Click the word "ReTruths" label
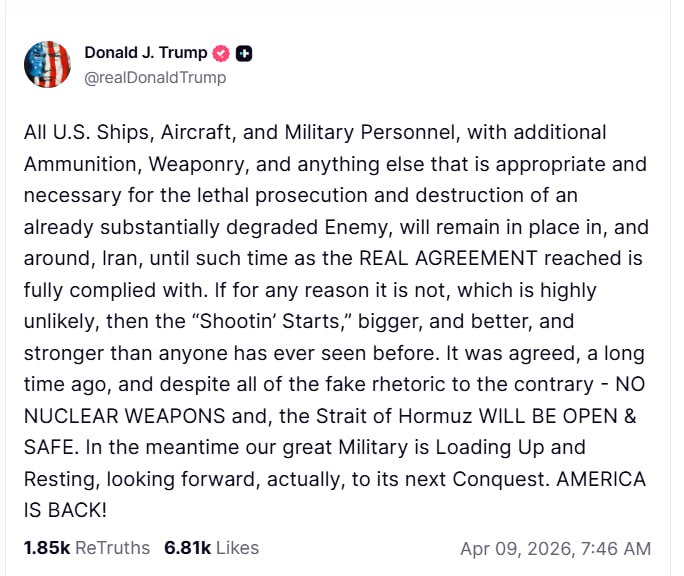The image size is (684, 576). [112, 548]
